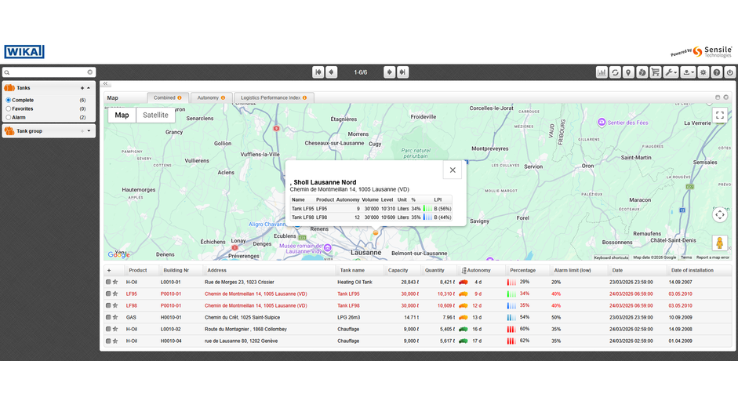Collapse the sidebar with double-arrow button
Image resolution: width=738 pixels, height=410 pixels.
click(106, 84)
